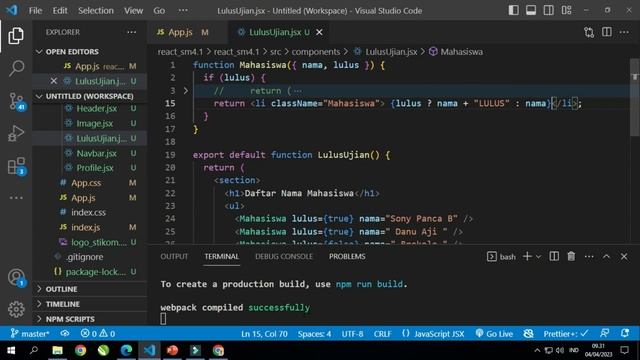Click components in the breadcrumb path

pyautogui.click(x=316, y=52)
